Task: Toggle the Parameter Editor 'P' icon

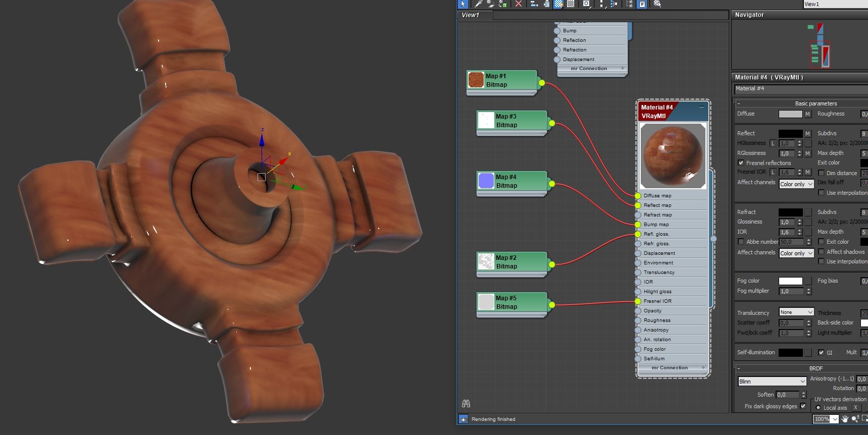Action: [642, 4]
